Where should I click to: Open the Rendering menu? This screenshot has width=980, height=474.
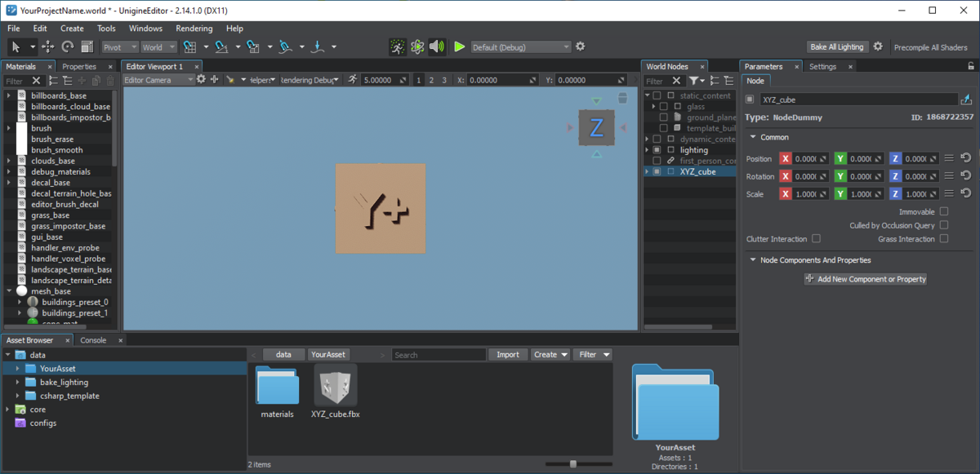pyautogui.click(x=194, y=29)
